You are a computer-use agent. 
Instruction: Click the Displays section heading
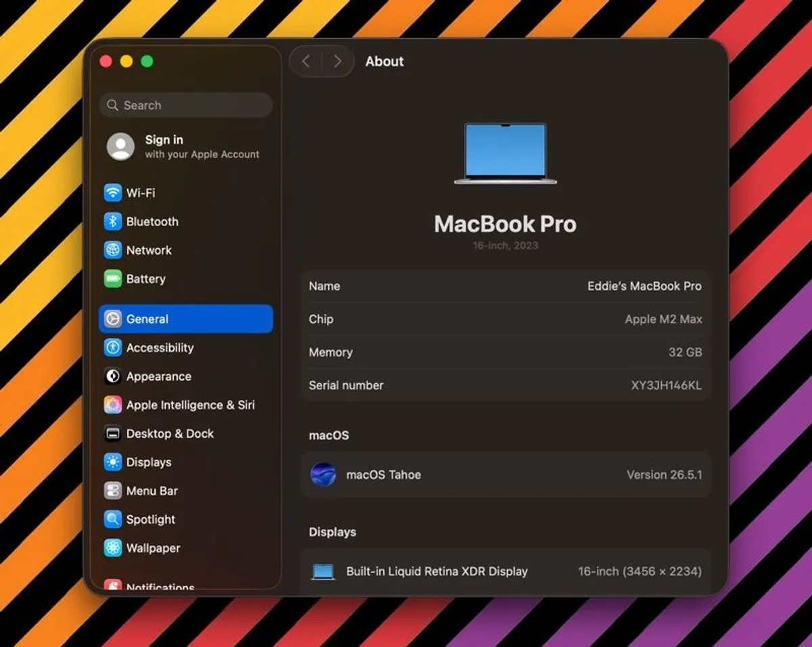pos(332,533)
